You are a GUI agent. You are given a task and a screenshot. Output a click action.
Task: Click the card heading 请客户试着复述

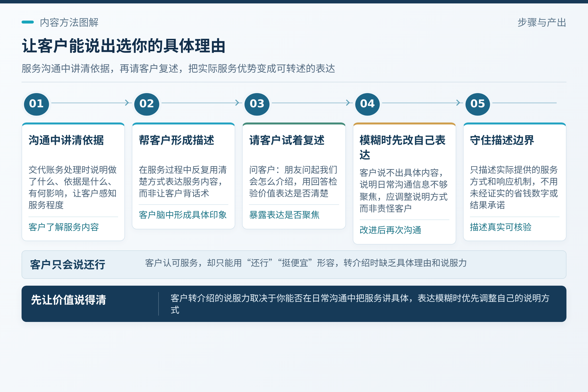[x=287, y=140]
